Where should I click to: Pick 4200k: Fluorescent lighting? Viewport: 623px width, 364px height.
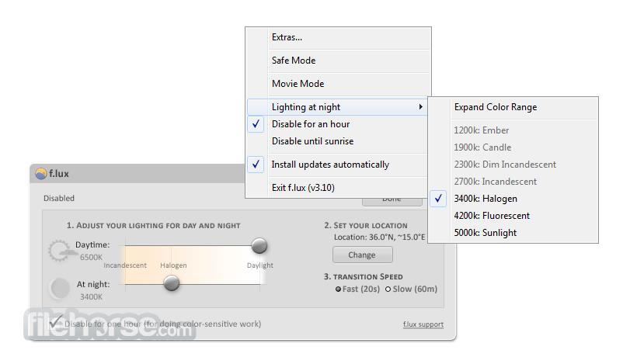(513, 216)
